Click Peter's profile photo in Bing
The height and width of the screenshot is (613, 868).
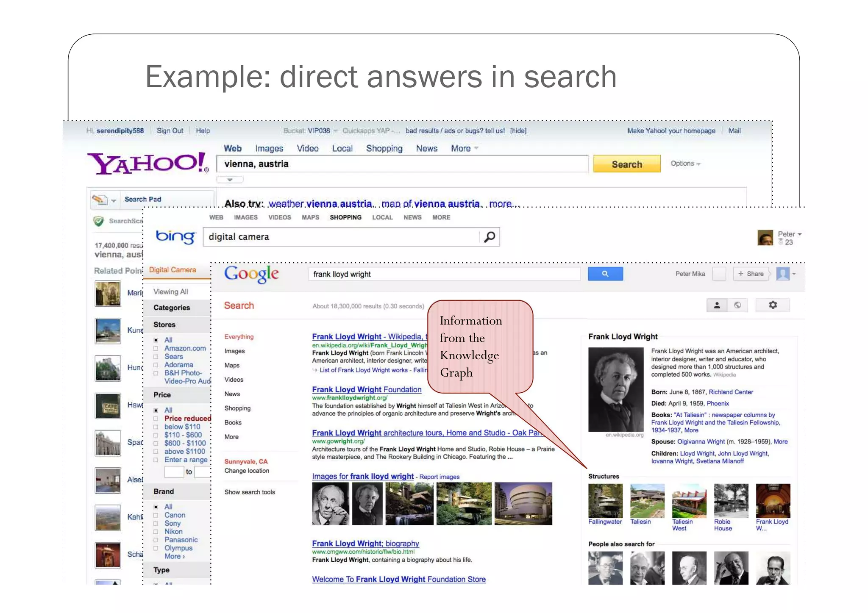pyautogui.click(x=765, y=238)
